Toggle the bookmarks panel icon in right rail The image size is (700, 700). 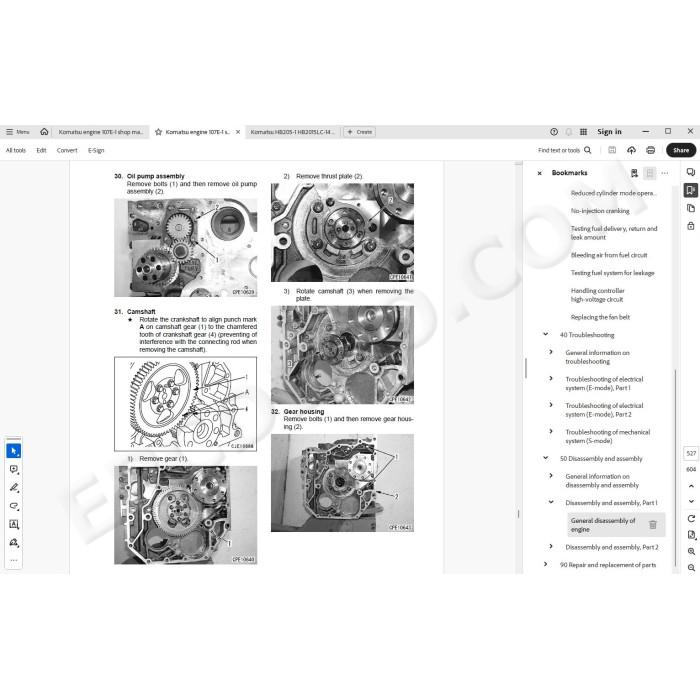point(691,190)
